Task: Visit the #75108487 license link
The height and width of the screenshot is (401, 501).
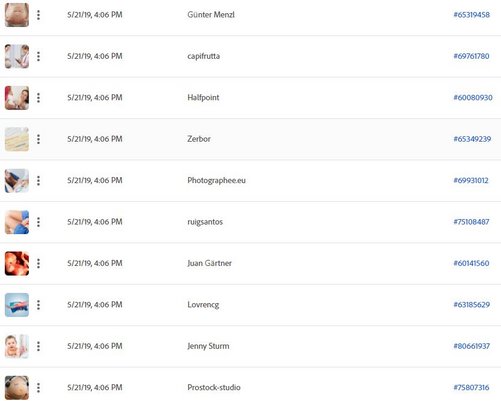Action: pyautogui.click(x=471, y=222)
